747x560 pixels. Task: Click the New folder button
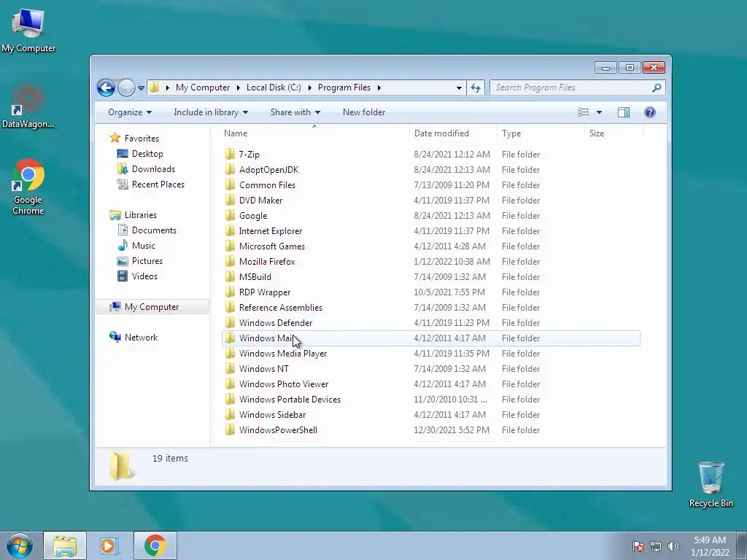pos(364,112)
